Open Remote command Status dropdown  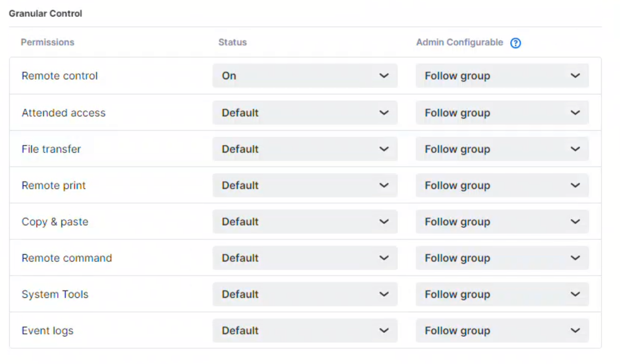(x=305, y=258)
